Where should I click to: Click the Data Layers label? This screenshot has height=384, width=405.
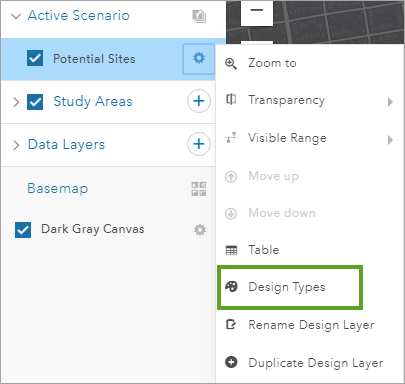[66, 145]
